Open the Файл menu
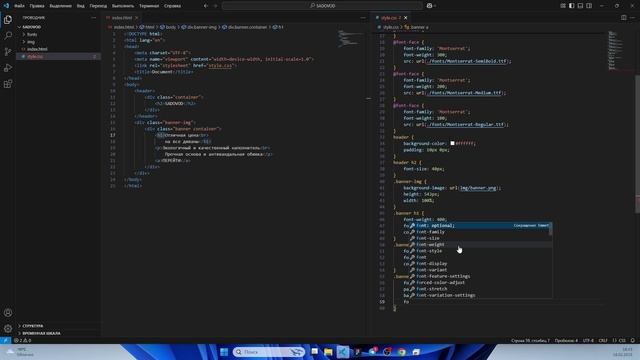Screen dimensions: 640x360 (19, 6)
